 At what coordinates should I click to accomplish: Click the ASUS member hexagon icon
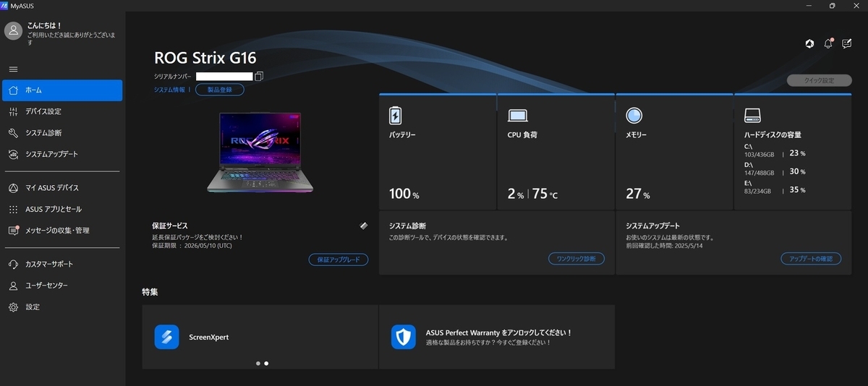[809, 44]
